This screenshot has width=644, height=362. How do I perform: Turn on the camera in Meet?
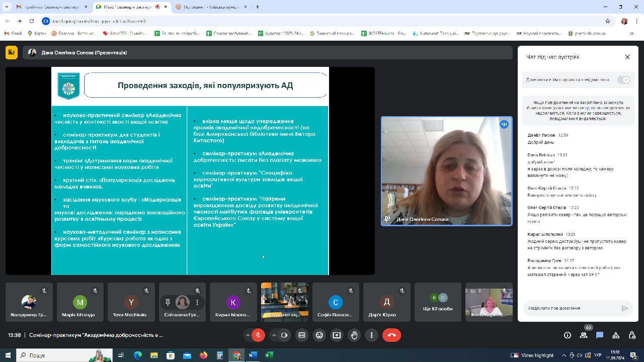[x=284, y=335]
